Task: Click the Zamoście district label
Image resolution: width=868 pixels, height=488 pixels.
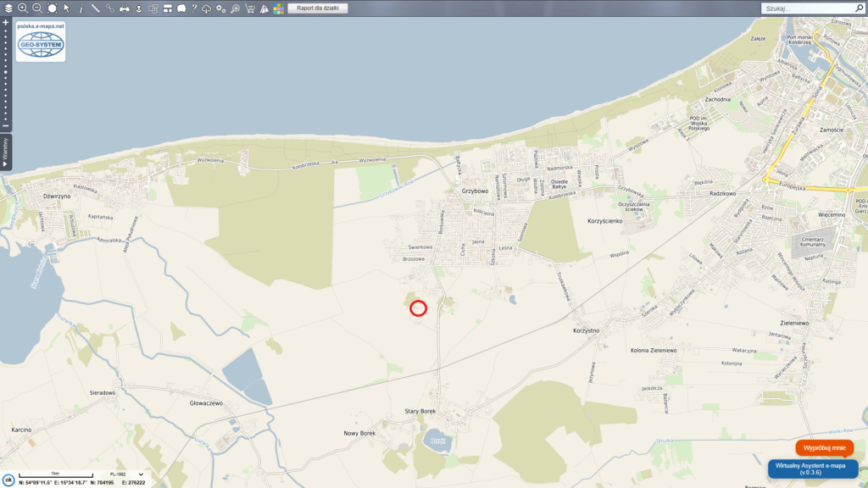Action: [x=832, y=130]
